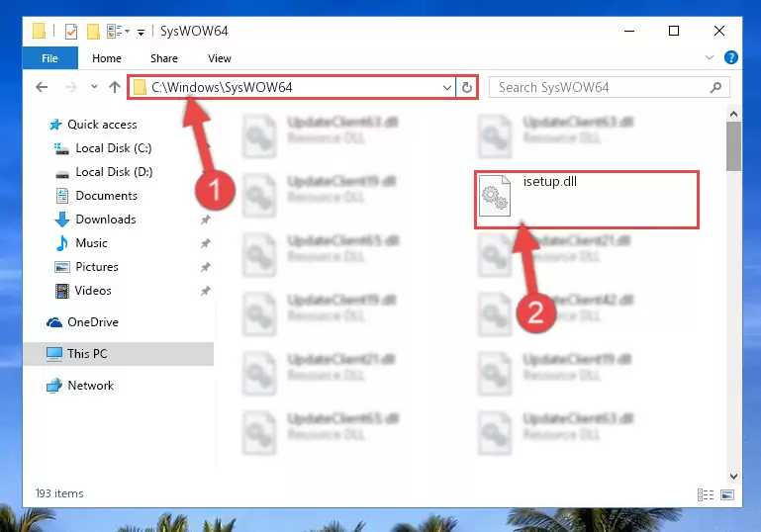This screenshot has width=761, height=532.
Task: Click the pin icon next to Downloads
Action: pos(206,220)
